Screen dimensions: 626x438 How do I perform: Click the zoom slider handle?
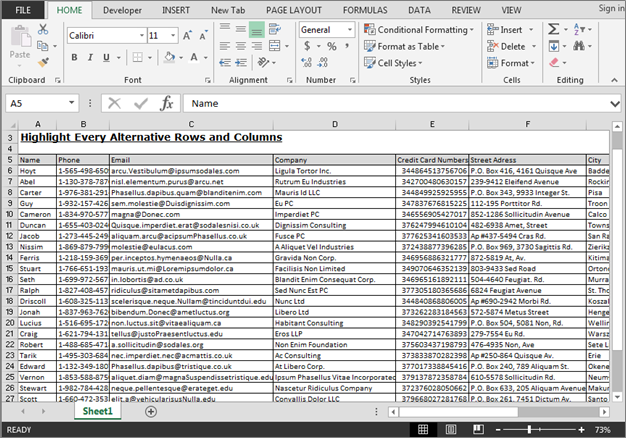click(x=529, y=430)
